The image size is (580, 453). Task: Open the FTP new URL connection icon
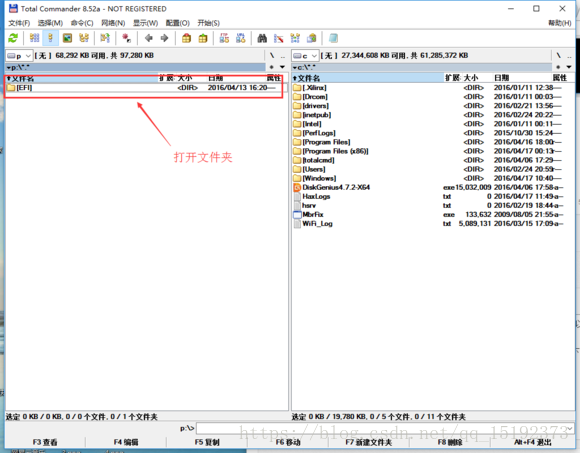[241, 38]
